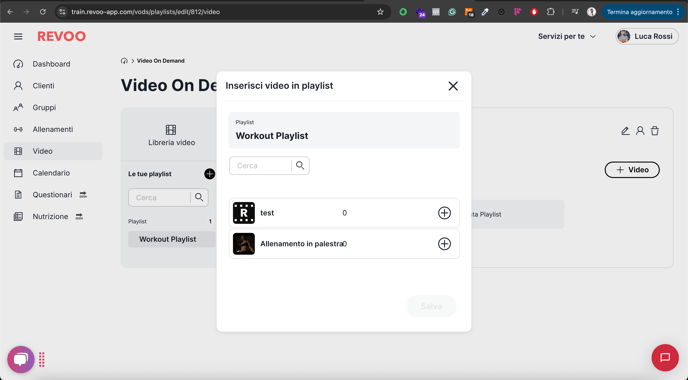Image resolution: width=688 pixels, height=380 pixels.
Task: Click the assign user icon for playlist
Action: (x=640, y=131)
